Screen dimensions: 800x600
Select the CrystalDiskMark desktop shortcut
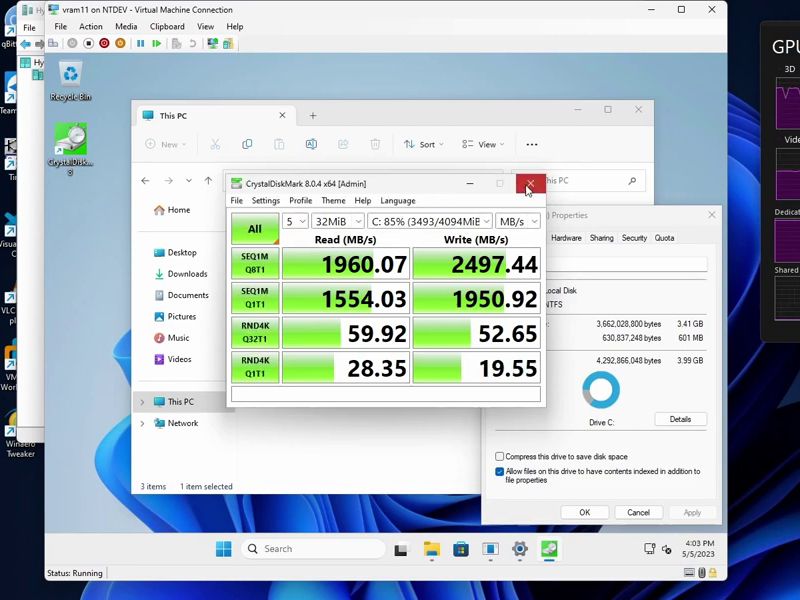point(70,149)
